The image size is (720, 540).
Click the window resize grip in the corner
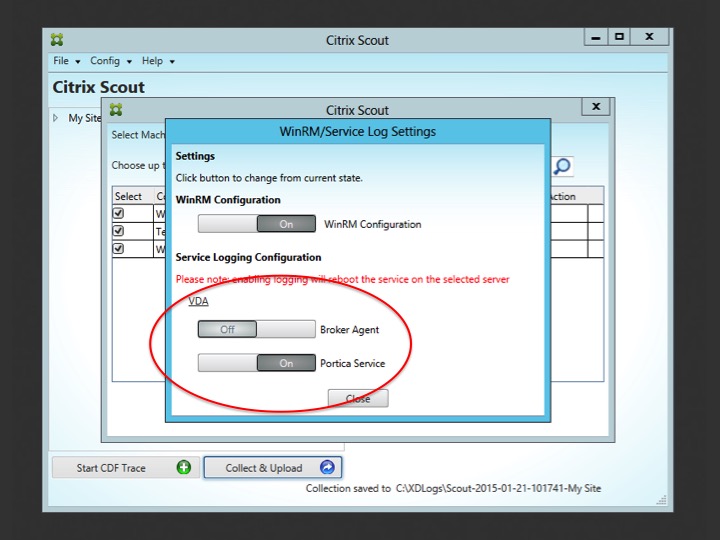coord(661,500)
